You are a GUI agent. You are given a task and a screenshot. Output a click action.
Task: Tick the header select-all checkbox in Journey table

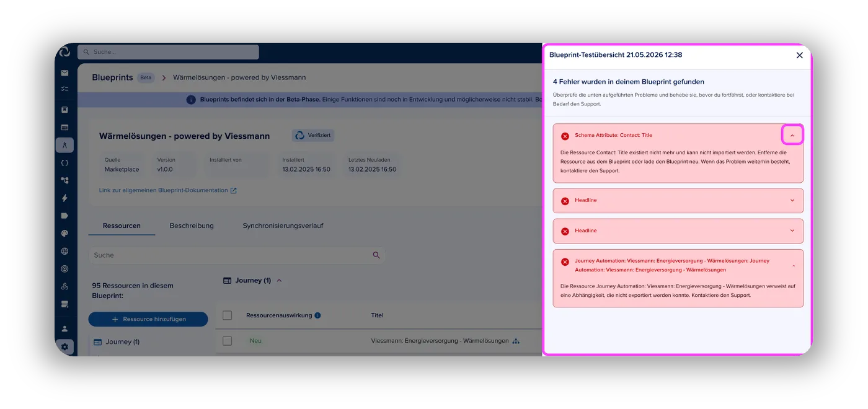[227, 315]
